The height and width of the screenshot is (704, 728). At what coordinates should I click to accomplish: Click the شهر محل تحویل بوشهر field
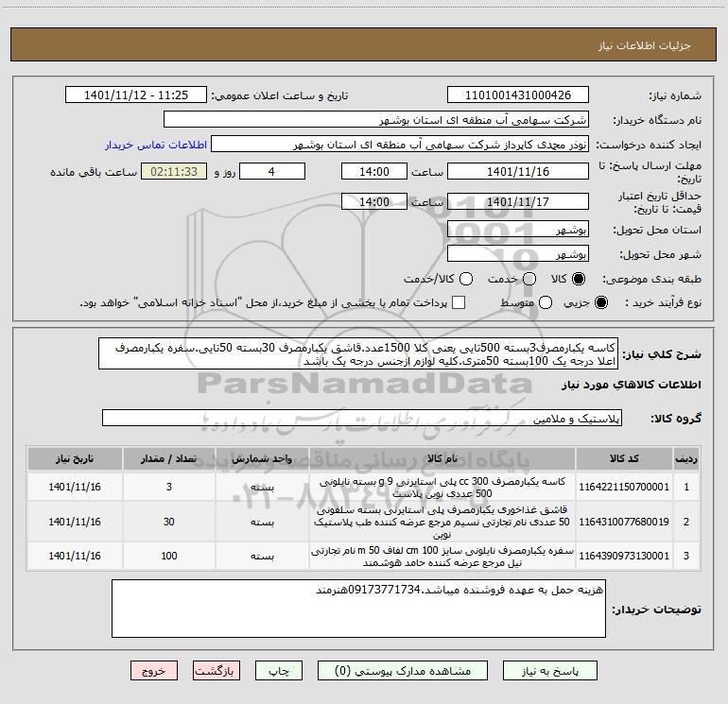coord(518,253)
